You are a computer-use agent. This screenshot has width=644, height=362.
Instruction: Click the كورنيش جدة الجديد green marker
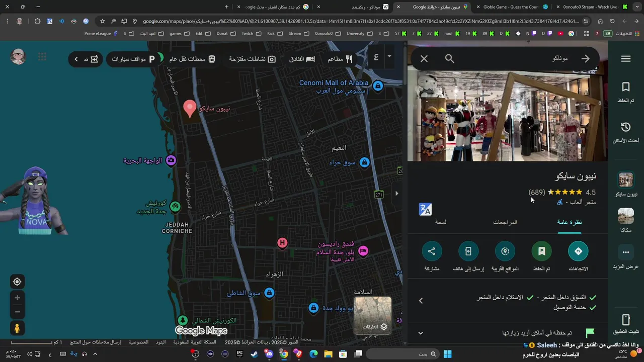pos(175,206)
